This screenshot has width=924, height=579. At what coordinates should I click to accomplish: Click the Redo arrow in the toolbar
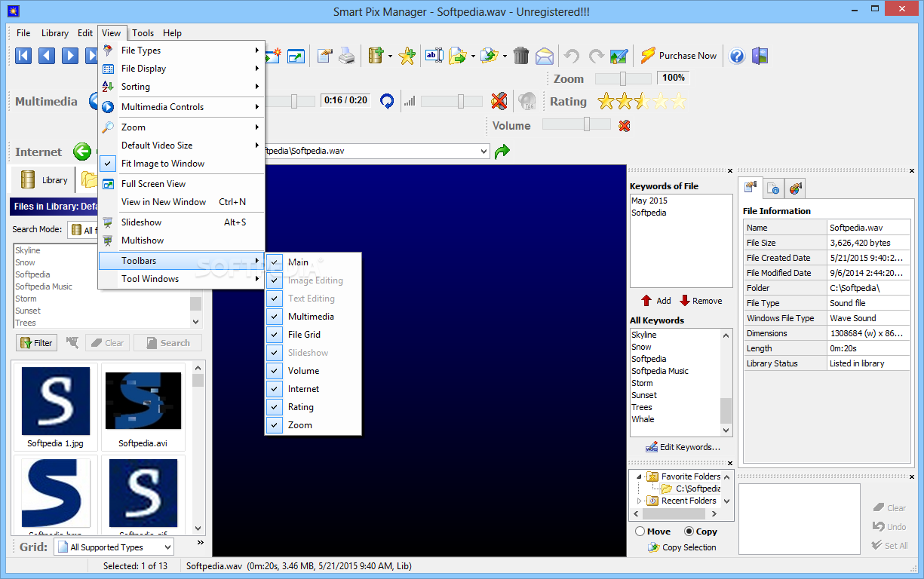tap(596, 56)
